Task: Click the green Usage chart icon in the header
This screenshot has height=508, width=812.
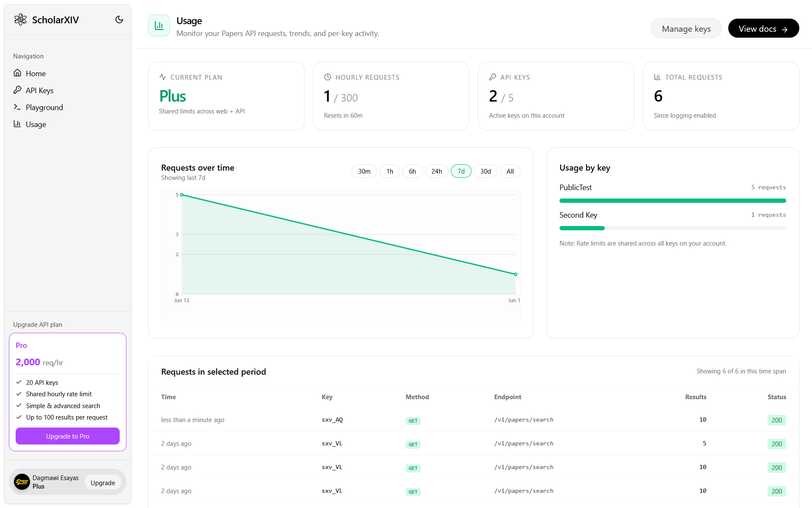Action: click(x=159, y=25)
